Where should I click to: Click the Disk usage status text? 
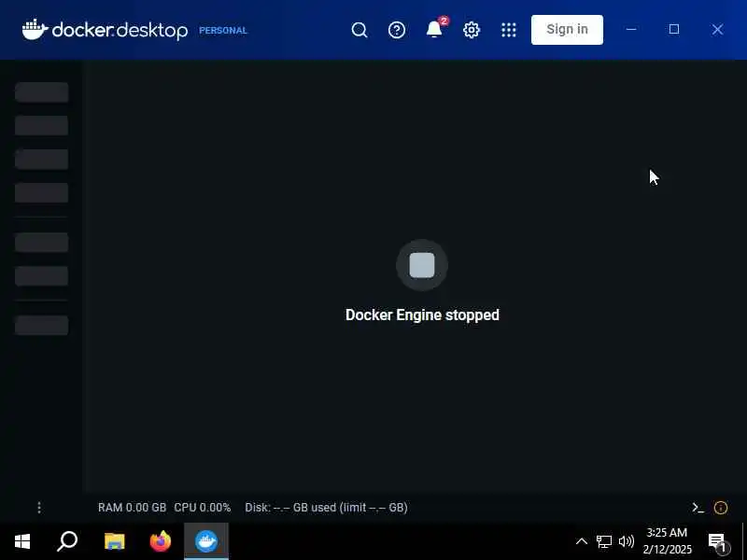(326, 508)
